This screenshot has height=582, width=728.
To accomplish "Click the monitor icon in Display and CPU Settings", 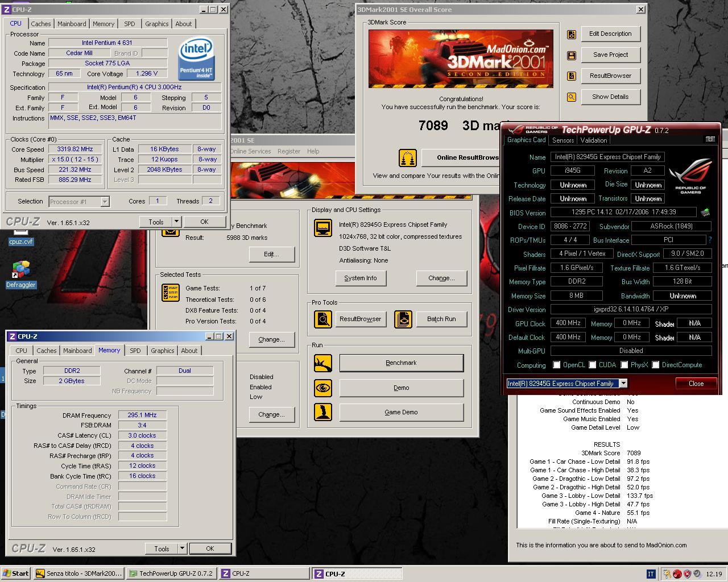I will 323,228.
